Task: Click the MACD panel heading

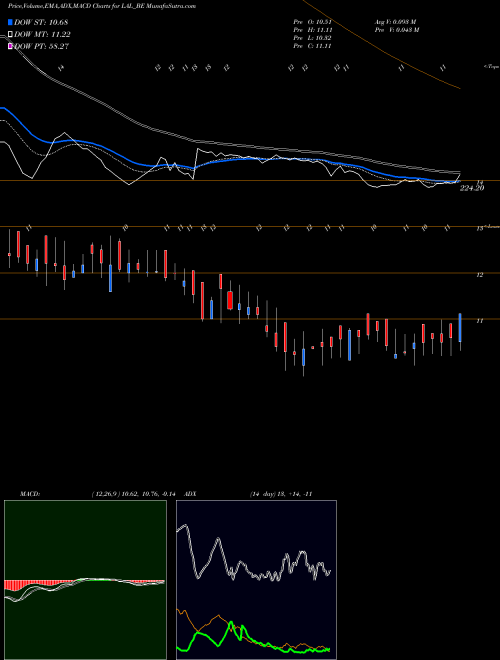Action: (29, 494)
